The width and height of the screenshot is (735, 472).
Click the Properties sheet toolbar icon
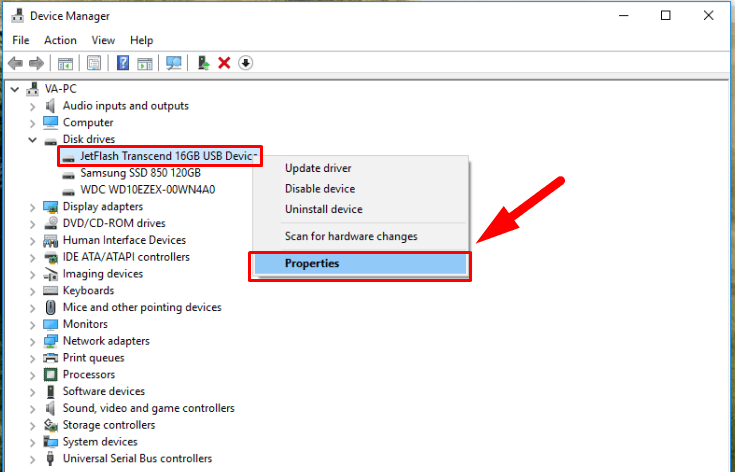click(x=94, y=63)
